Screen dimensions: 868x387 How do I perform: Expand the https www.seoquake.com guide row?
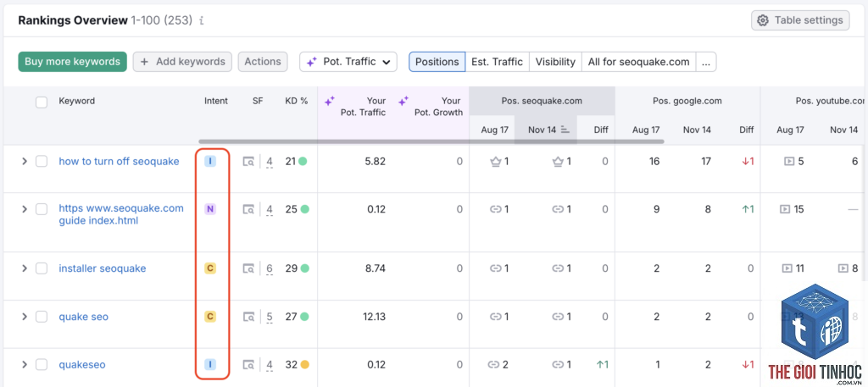point(24,209)
